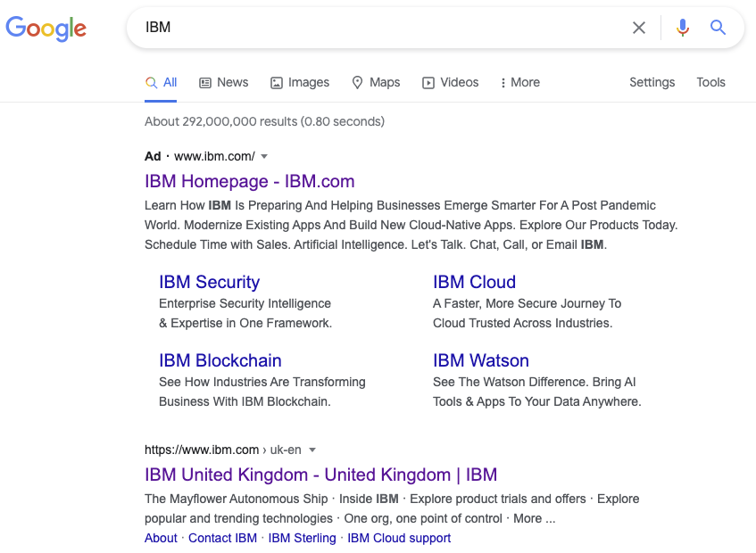Open IBM United Kingdom result link
This screenshot has width=756, height=553.
(320, 475)
